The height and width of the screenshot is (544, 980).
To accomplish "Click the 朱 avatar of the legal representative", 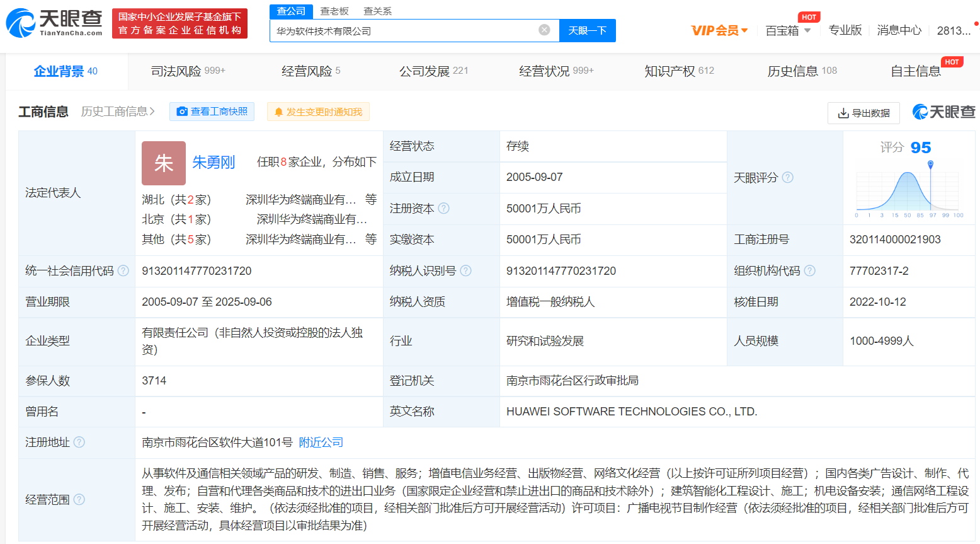I will pos(164,163).
